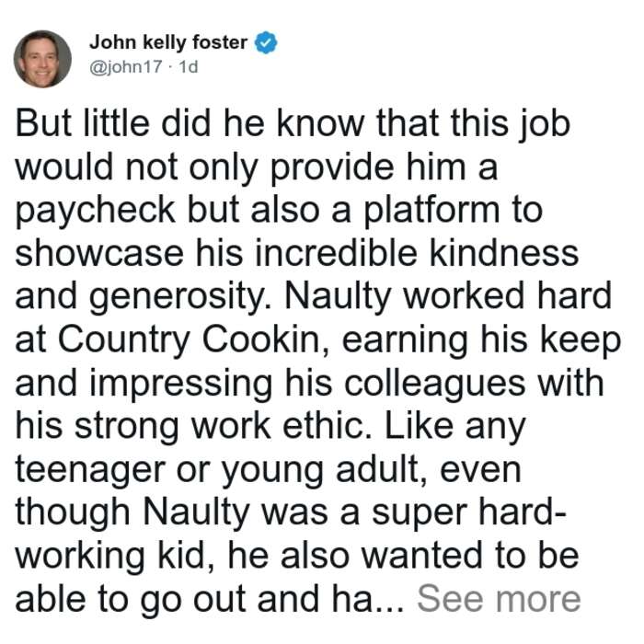Image resolution: width=644 pixels, height=644 pixels.
Task: Click the word 'paycheck' in the post
Action: (x=96, y=211)
